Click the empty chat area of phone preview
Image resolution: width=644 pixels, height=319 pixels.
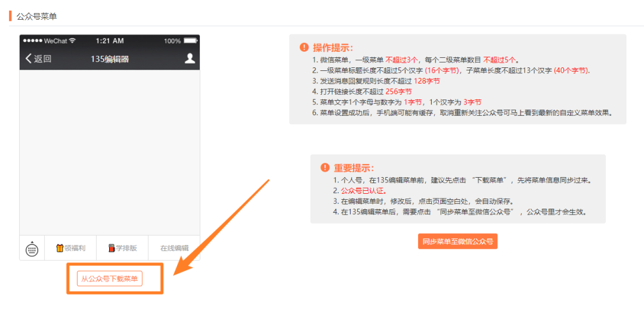[110, 152]
